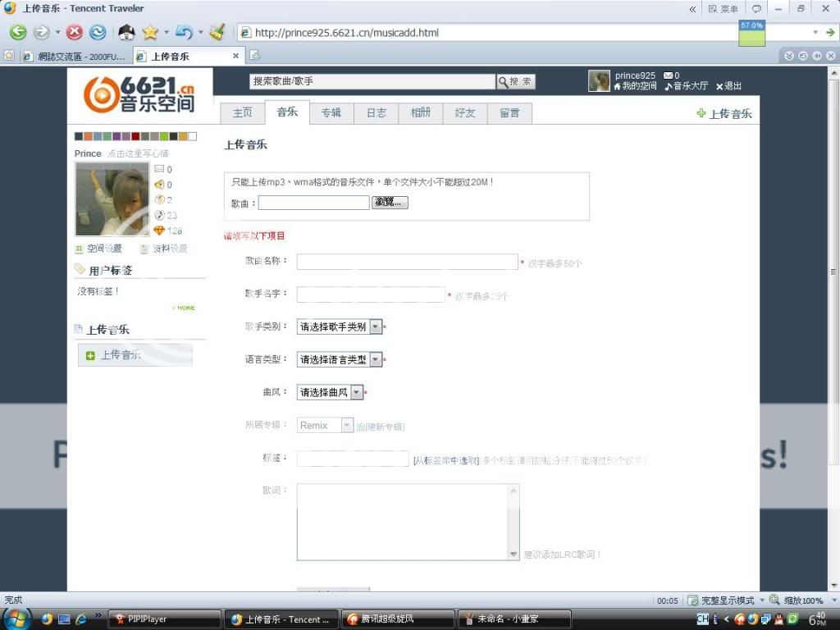Click the 瀏覽 browse file button
This screenshot has width=840, height=630.
(x=390, y=203)
